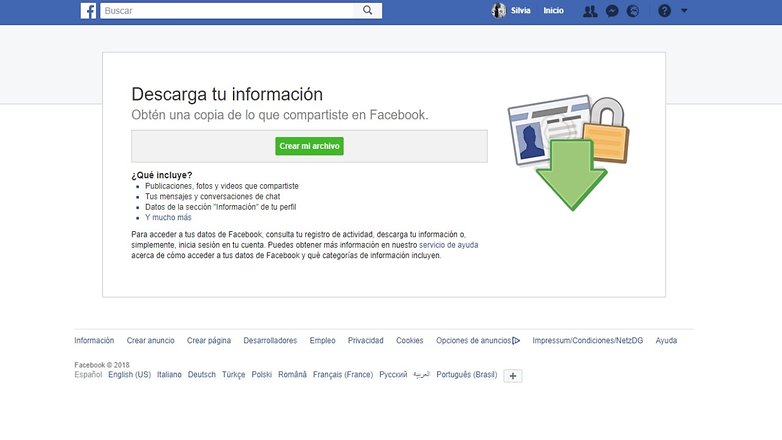Click Silvia's profile picture
The height and width of the screenshot is (440, 782).
click(498, 10)
